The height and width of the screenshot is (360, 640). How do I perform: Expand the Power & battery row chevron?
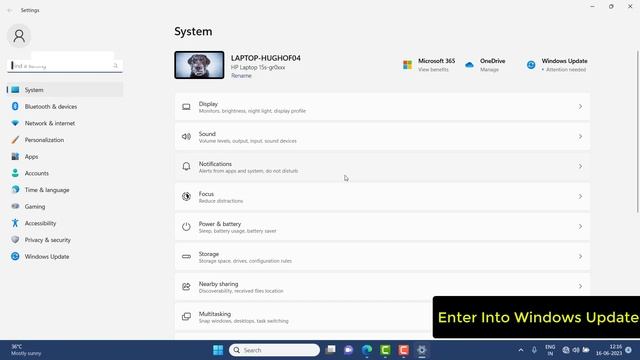580,227
